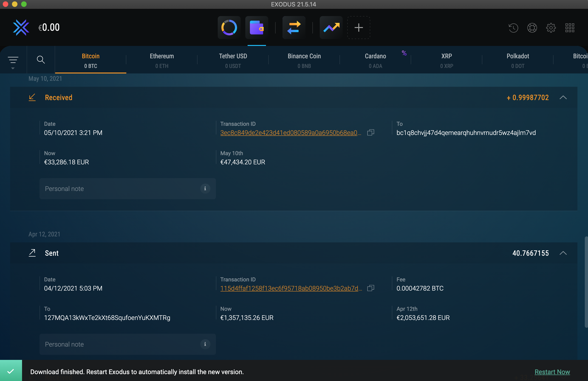
Task: Collapse the Sent transaction chevron
Action: (x=563, y=253)
